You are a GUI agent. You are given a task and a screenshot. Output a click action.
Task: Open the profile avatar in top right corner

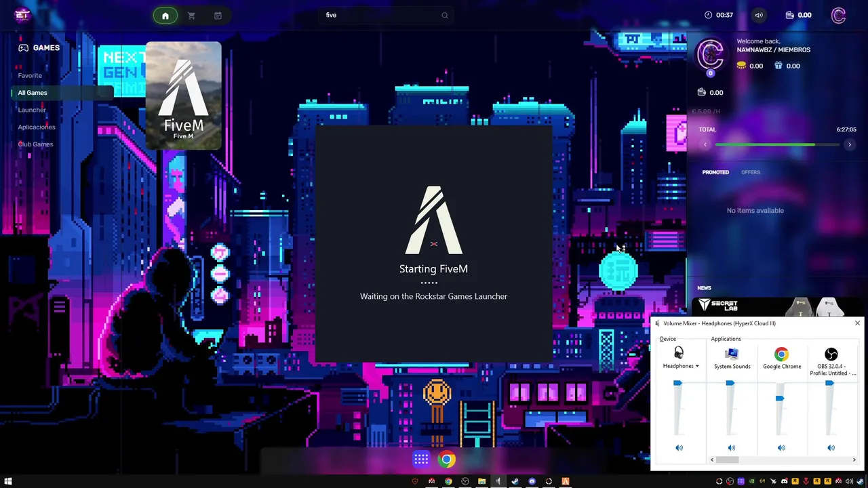pyautogui.click(x=839, y=15)
